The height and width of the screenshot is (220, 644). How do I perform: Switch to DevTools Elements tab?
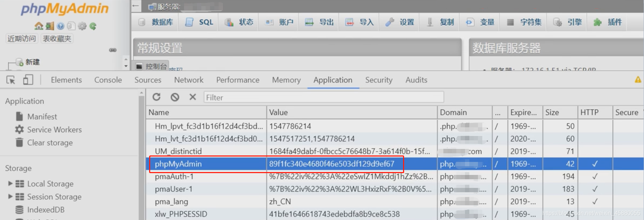tap(66, 80)
